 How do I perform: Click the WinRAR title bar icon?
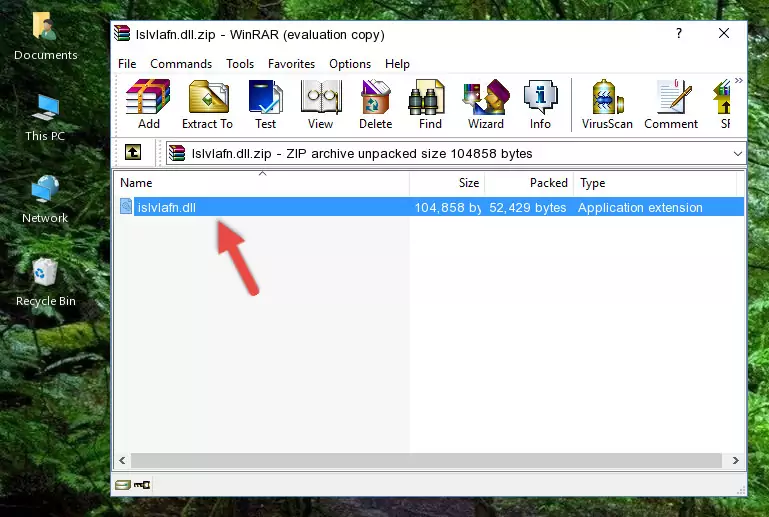(122, 33)
